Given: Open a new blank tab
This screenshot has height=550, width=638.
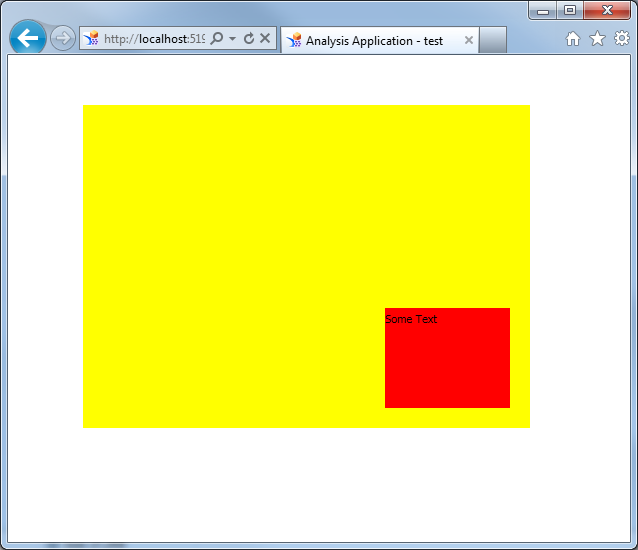Looking at the screenshot, I should [x=493, y=40].
